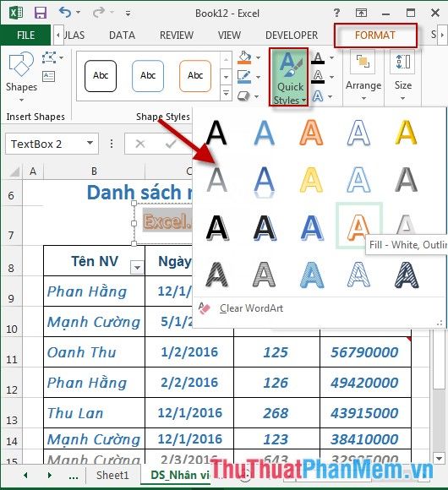
Task: Switch to the FORMAT ribbon tab
Action: [375, 35]
